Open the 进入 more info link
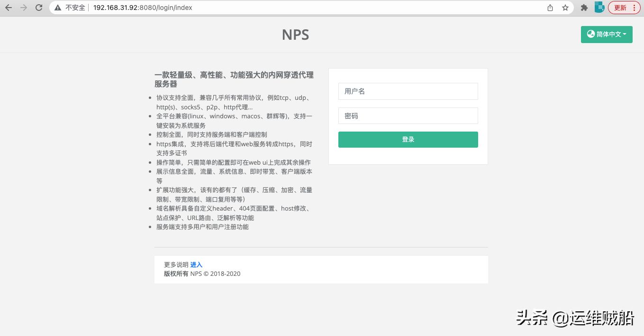This screenshot has width=644, height=336. point(196,265)
